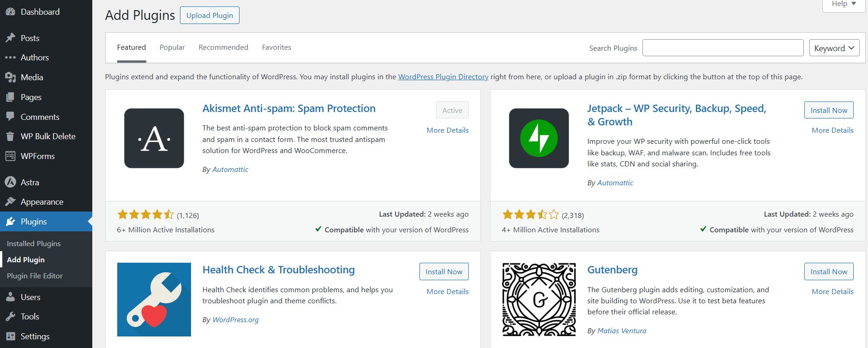The image size is (868, 348).
Task: Open the WordPress Plugin Directory link
Action: pyautogui.click(x=443, y=77)
